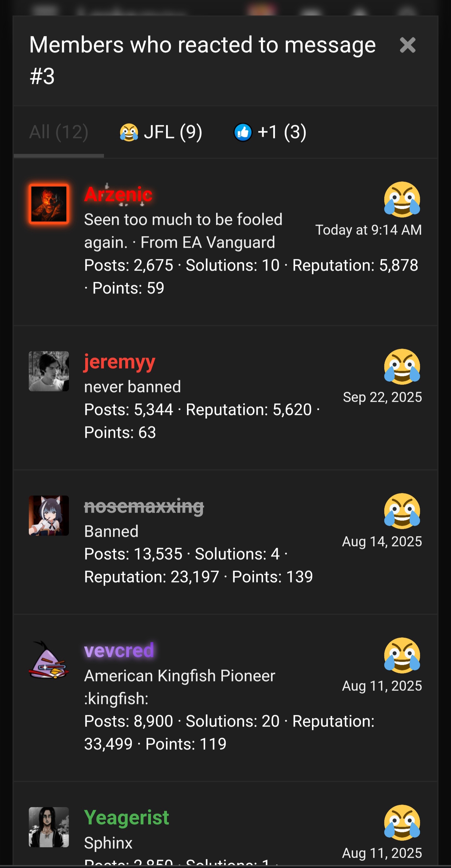The width and height of the screenshot is (451, 868).
Task: Click the JFL emoji in nosemaxxing's row
Action: coord(402,511)
